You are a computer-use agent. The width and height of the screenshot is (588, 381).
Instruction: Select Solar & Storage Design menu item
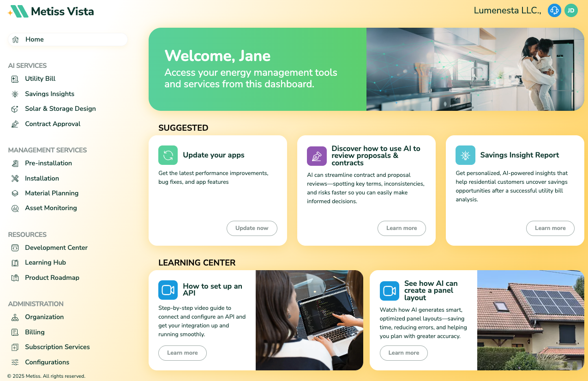tap(60, 109)
